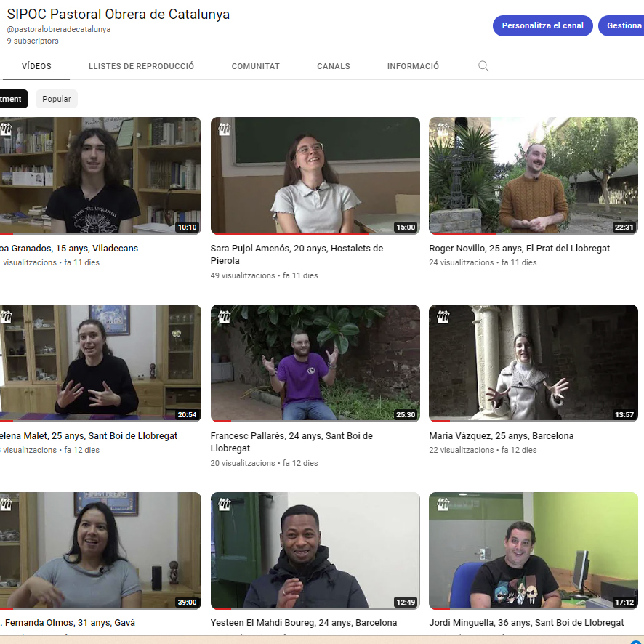Select the Vídeos tab
This screenshot has height=644, width=644.
(x=36, y=66)
